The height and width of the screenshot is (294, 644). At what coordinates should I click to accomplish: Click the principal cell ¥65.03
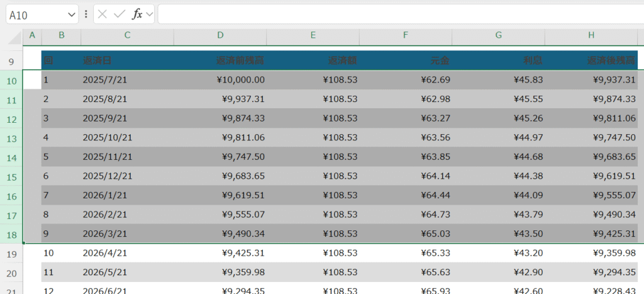[406, 234]
